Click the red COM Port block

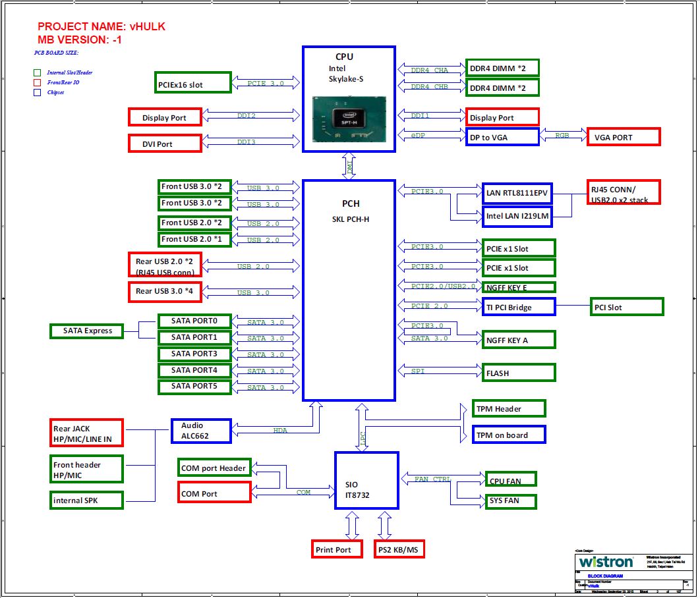tap(214, 493)
